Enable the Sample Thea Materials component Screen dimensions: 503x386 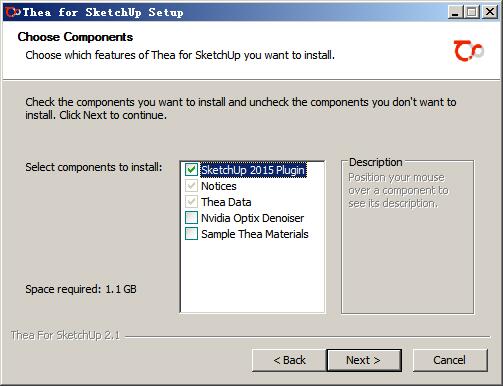pyautogui.click(x=191, y=234)
